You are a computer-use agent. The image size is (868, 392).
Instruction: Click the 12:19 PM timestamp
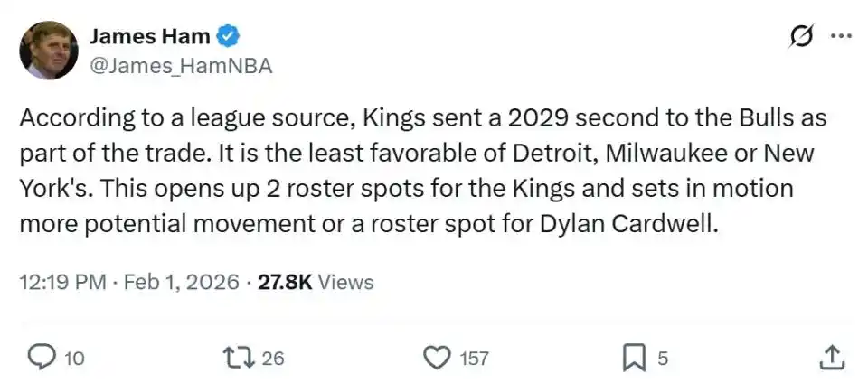pyautogui.click(x=61, y=282)
